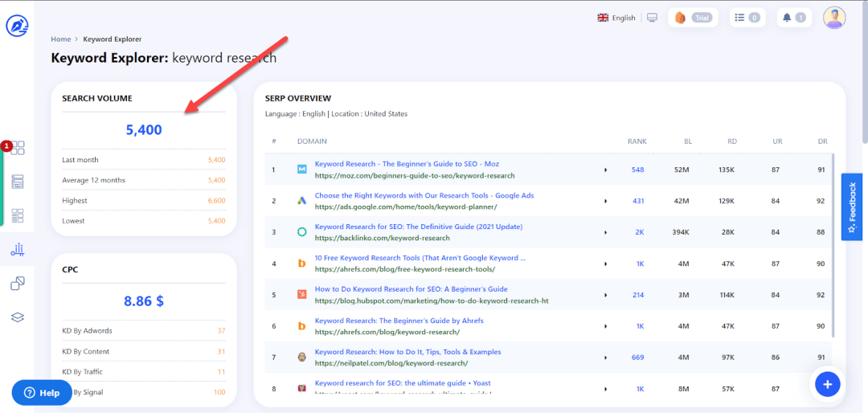Screen dimensions: 868x413
Task: Open the overlapping squares sidebar icon
Action: [18, 284]
